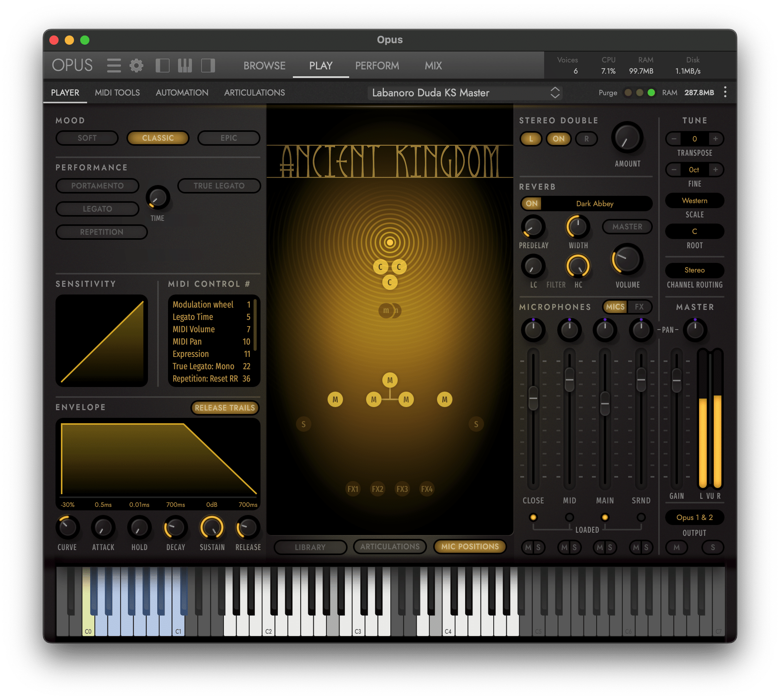Toggle the keyboard panel icon

coord(185,66)
